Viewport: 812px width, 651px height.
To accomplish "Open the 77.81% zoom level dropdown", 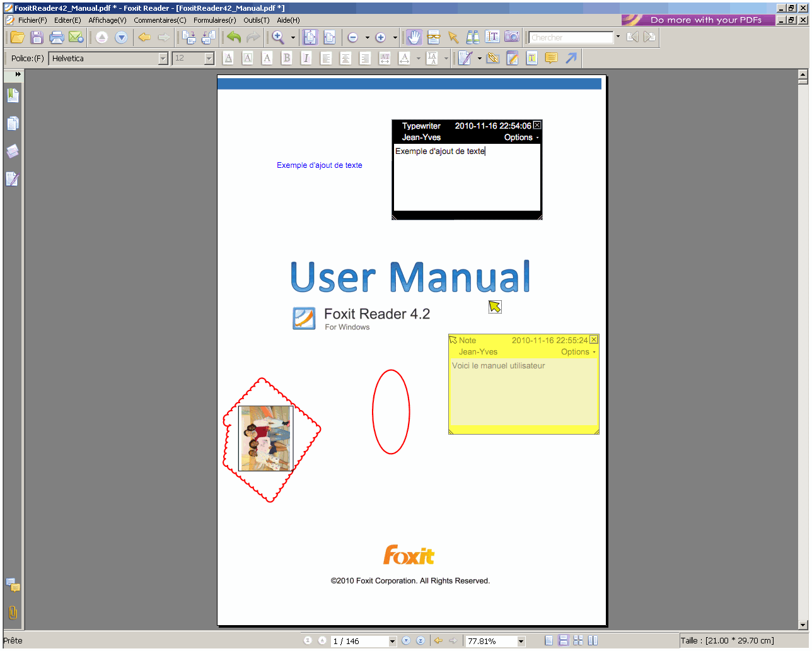I will pos(521,641).
